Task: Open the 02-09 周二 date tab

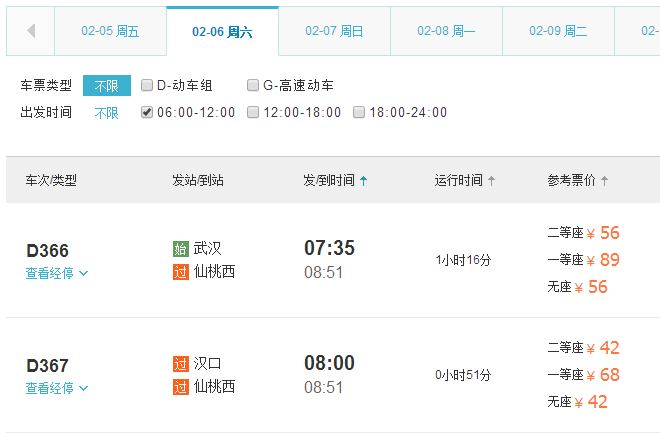Action: [558, 31]
